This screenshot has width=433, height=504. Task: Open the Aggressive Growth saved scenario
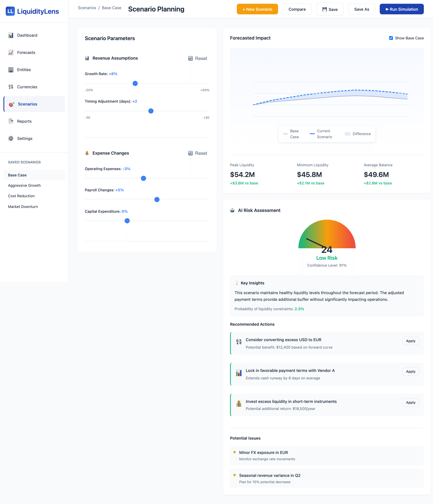point(24,185)
